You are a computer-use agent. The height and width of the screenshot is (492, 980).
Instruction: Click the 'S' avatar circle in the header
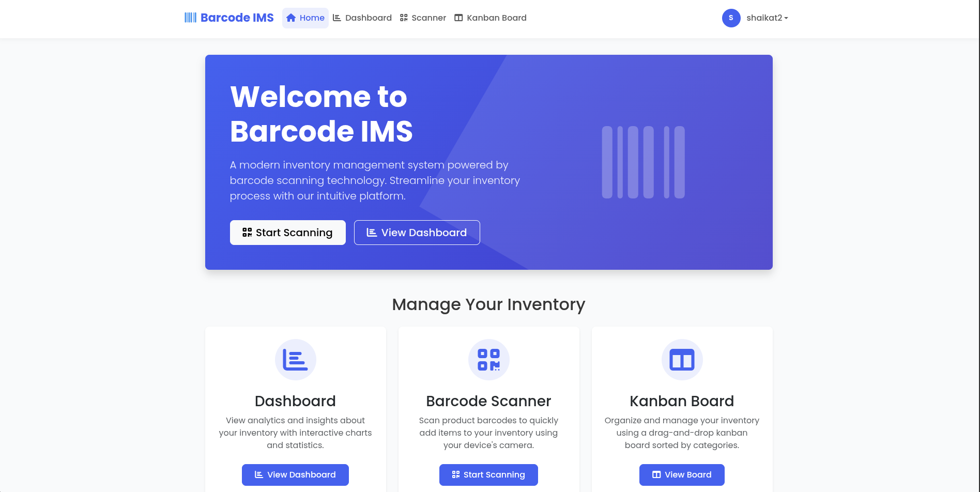click(x=731, y=18)
